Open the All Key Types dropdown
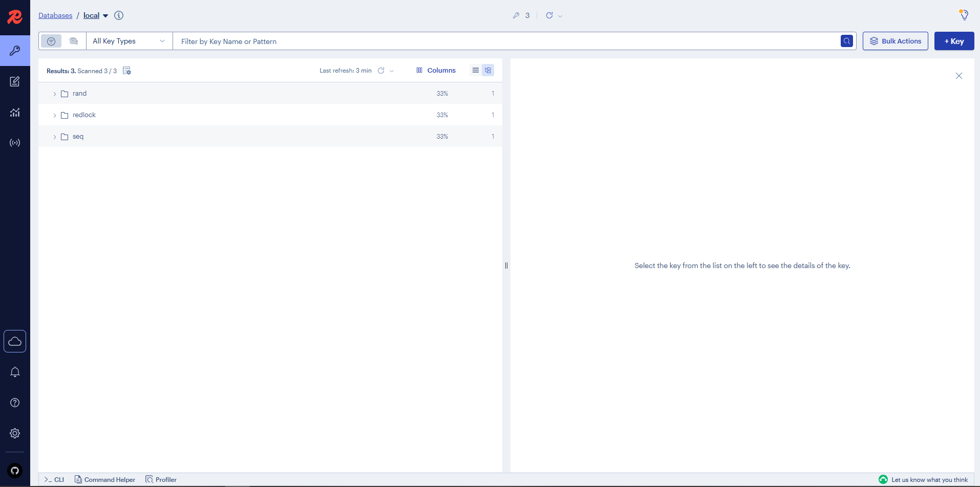 tap(129, 41)
